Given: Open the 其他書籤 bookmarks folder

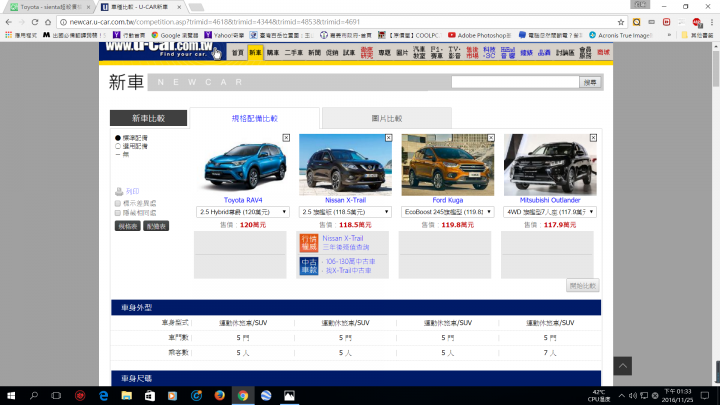Looking at the screenshot, I should [x=697, y=35].
